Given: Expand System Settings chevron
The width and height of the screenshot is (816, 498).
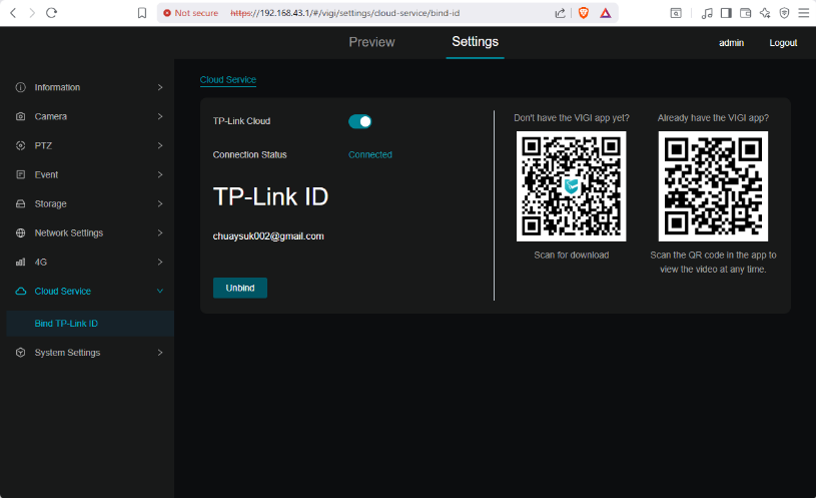Looking at the screenshot, I should pyautogui.click(x=160, y=353).
